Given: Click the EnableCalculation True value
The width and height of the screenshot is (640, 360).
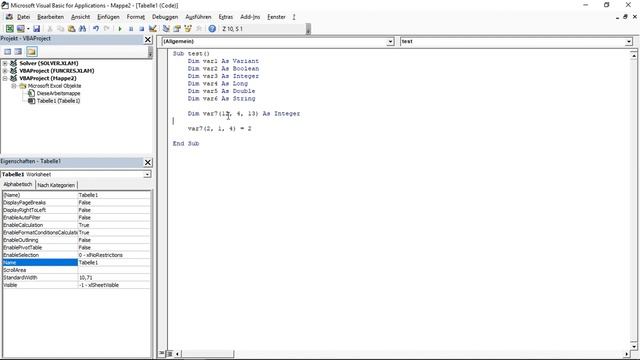Looking at the screenshot, I should click(114, 225).
